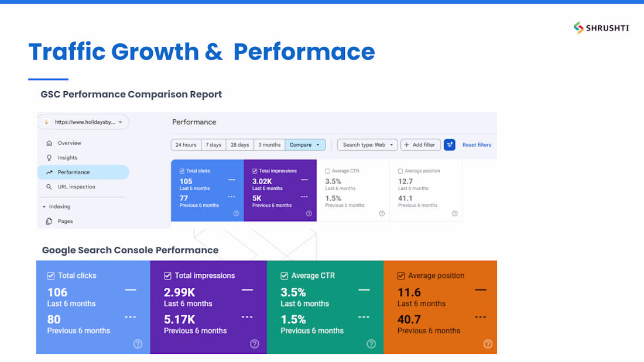Click the site favicon in property selector
This screenshot has height=362, width=644.
pos(46,122)
